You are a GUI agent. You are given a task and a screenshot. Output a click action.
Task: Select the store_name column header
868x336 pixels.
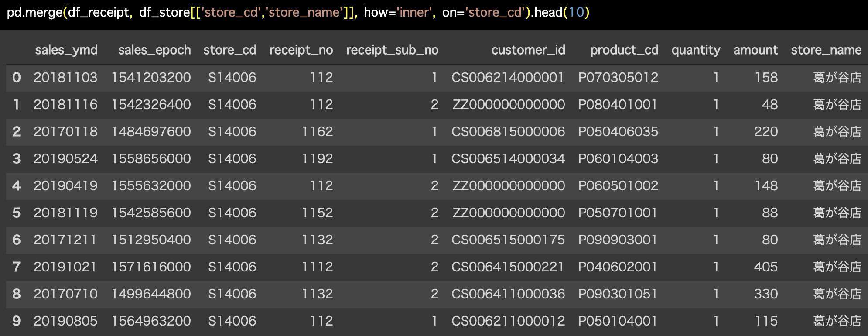(827, 50)
